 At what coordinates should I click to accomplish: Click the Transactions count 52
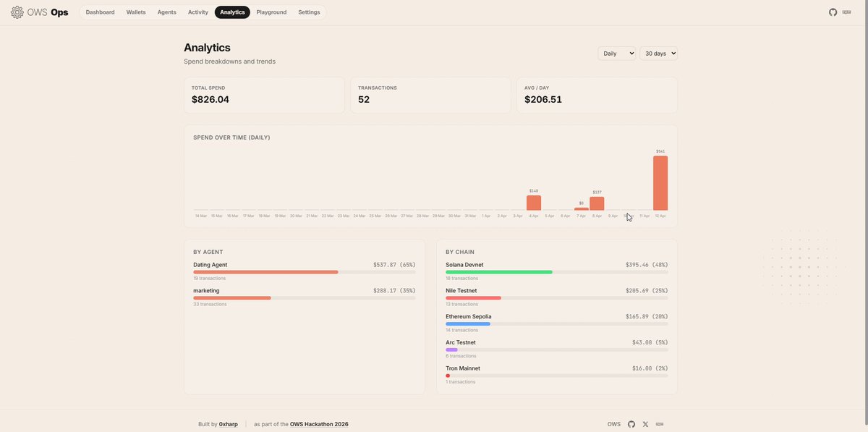coord(364,100)
